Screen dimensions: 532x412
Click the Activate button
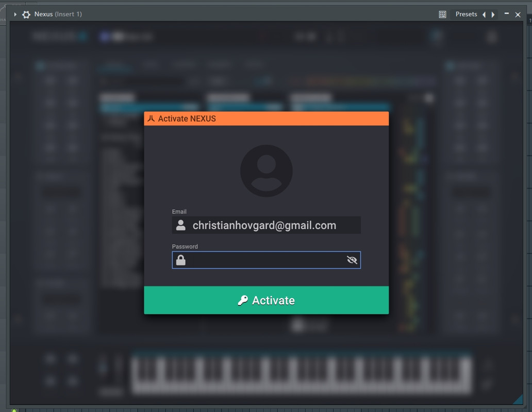tap(267, 300)
